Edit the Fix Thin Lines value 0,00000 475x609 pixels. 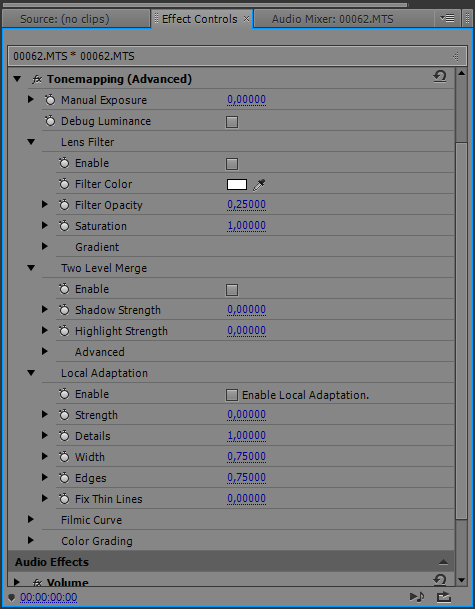pyautogui.click(x=247, y=499)
